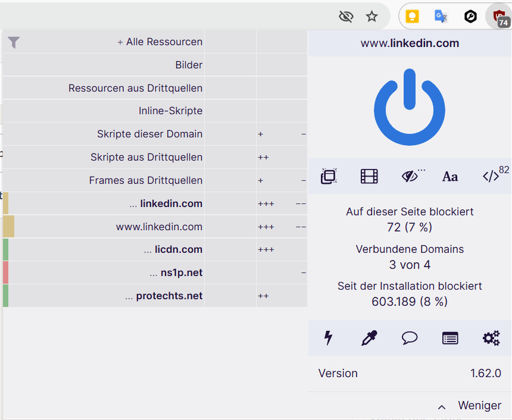Bookmark page with star icon
This screenshot has width=512, height=420.
coord(372,17)
